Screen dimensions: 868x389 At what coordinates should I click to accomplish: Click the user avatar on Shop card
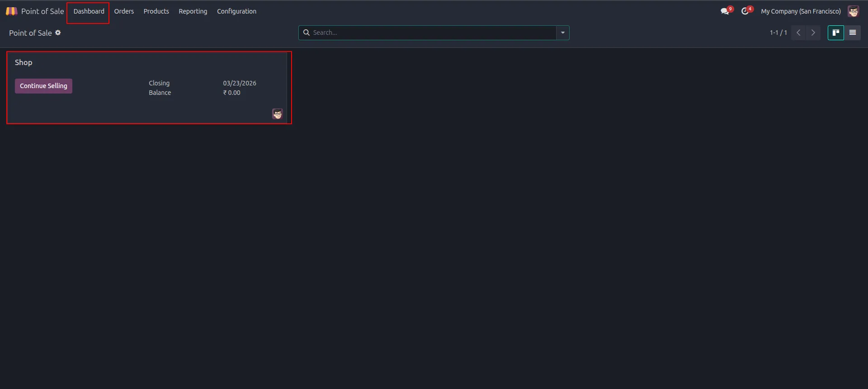[278, 114]
